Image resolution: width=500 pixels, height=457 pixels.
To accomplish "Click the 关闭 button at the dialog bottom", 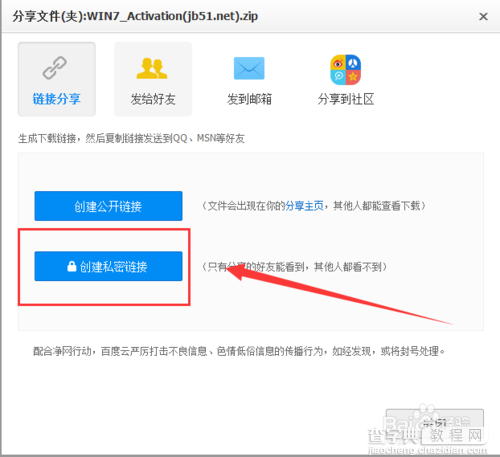I will tap(435, 423).
